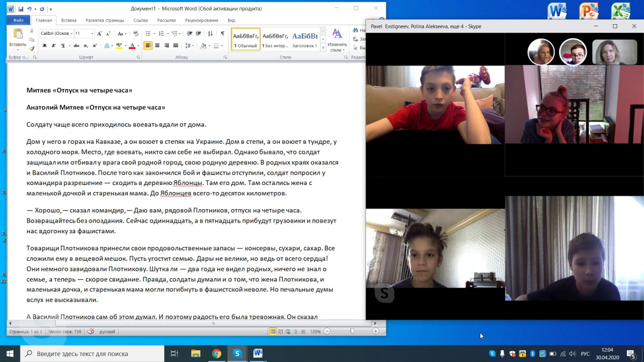Click the Undo arrow in Word's title bar
644x362 pixels.
[30, 9]
